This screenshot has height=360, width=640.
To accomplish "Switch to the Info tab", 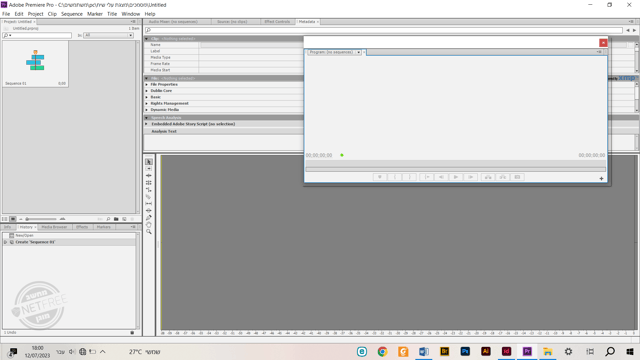I will (x=8, y=227).
